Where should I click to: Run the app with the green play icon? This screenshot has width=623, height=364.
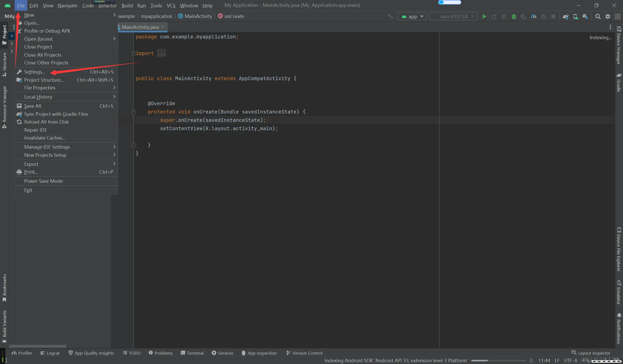click(484, 16)
